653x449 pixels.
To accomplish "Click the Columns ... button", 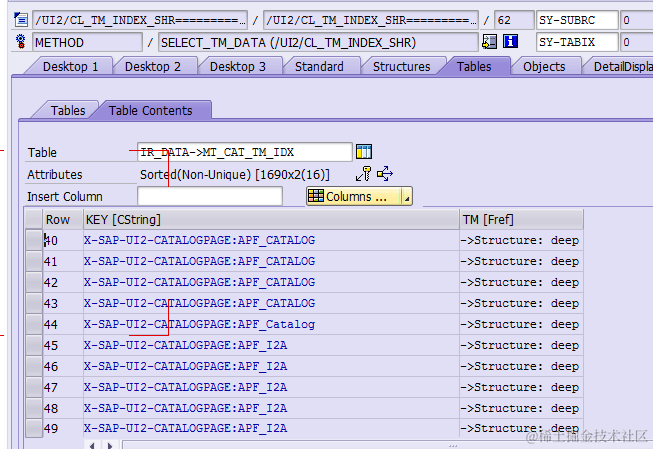I will click(354, 196).
